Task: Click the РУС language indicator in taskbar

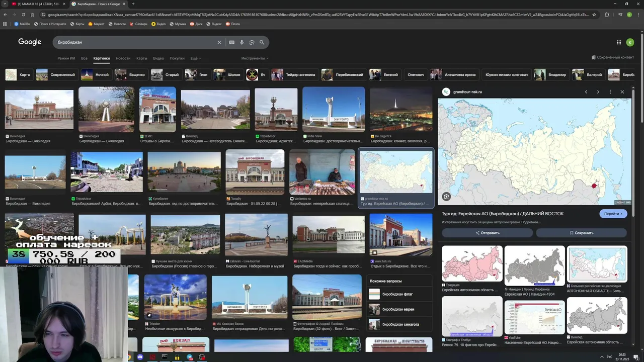Action: (609, 357)
